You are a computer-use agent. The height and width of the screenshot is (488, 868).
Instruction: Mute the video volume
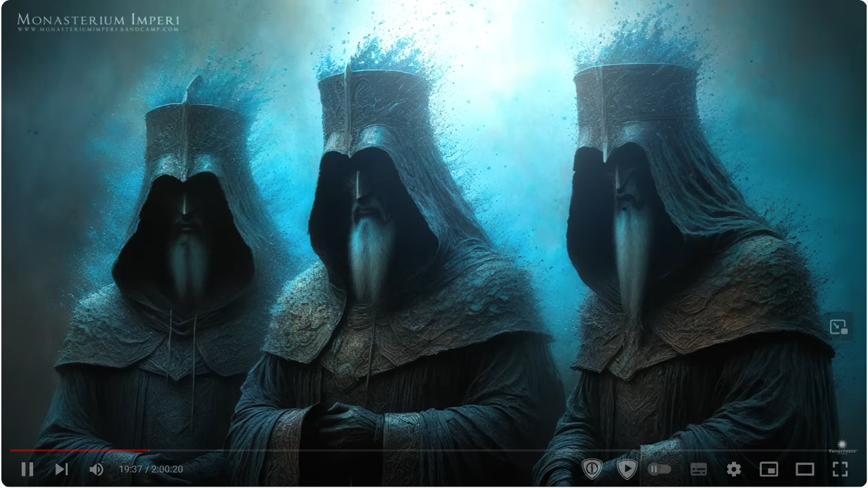pos(96,469)
